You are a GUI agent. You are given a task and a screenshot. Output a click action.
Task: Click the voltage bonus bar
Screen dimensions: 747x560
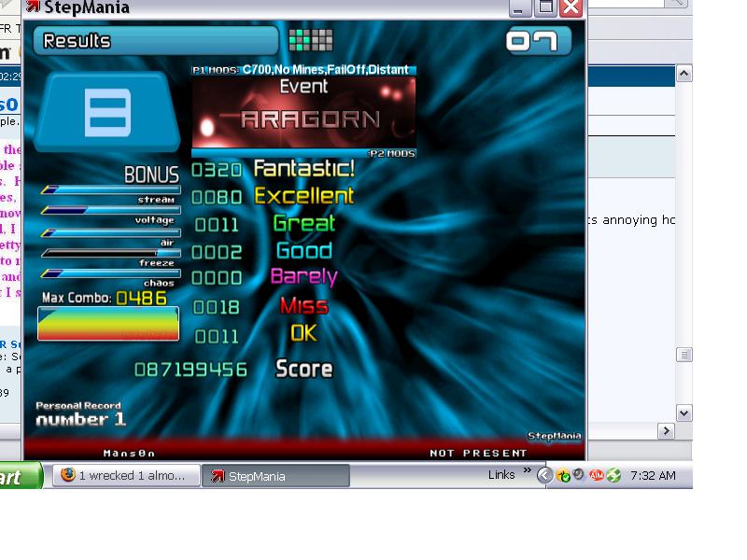(110, 210)
